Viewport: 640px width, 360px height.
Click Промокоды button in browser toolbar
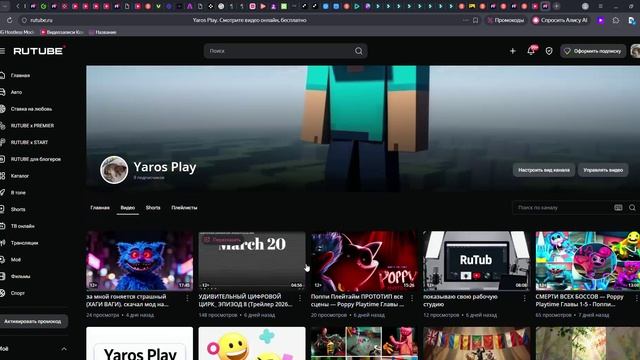(x=506, y=20)
